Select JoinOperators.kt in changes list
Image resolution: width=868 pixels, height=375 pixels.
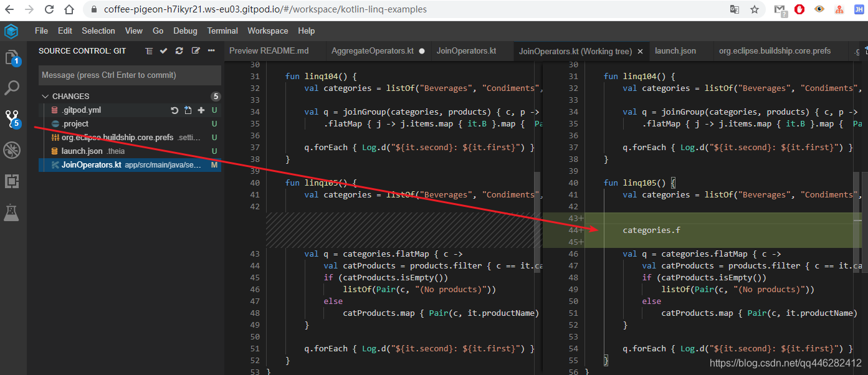pos(130,165)
